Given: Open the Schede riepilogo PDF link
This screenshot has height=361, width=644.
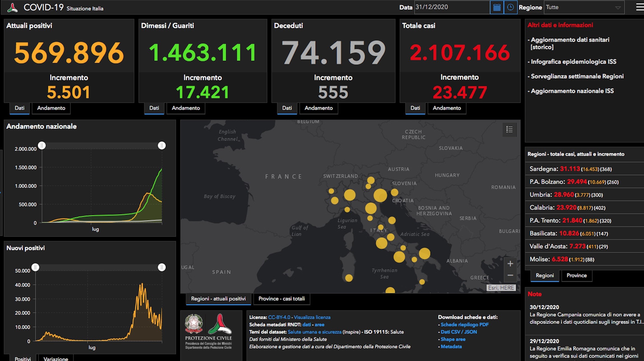Looking at the screenshot, I should 465,325.
